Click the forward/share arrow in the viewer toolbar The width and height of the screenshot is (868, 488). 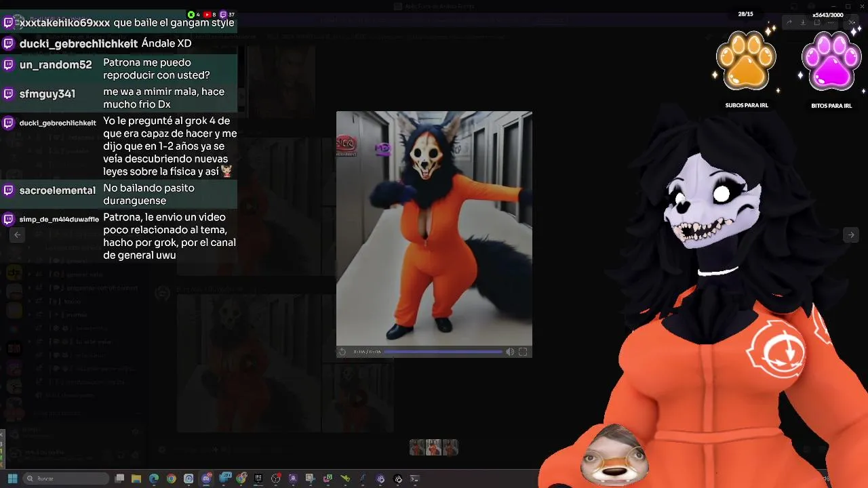(789, 23)
